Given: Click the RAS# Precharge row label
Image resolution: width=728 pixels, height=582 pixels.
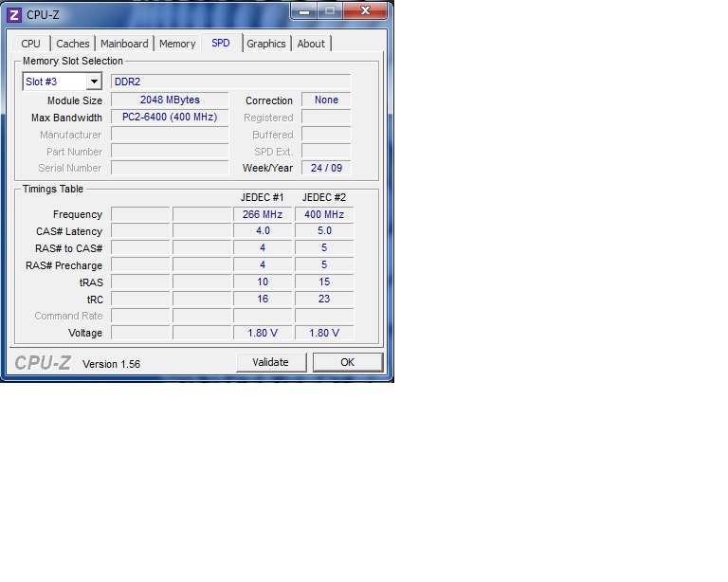Looking at the screenshot, I should pyautogui.click(x=64, y=266).
